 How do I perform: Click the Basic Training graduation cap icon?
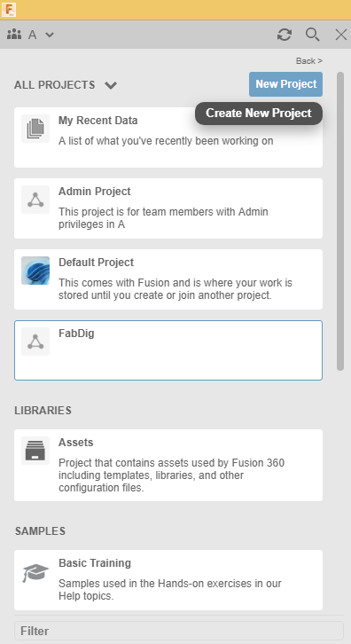point(35,571)
